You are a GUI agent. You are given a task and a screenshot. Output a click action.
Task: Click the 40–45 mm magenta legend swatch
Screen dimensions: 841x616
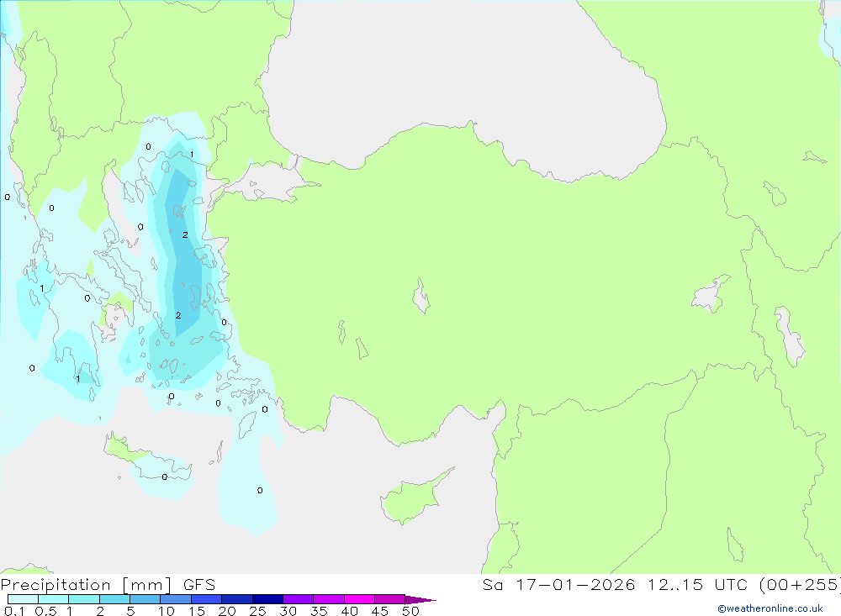pos(359,599)
